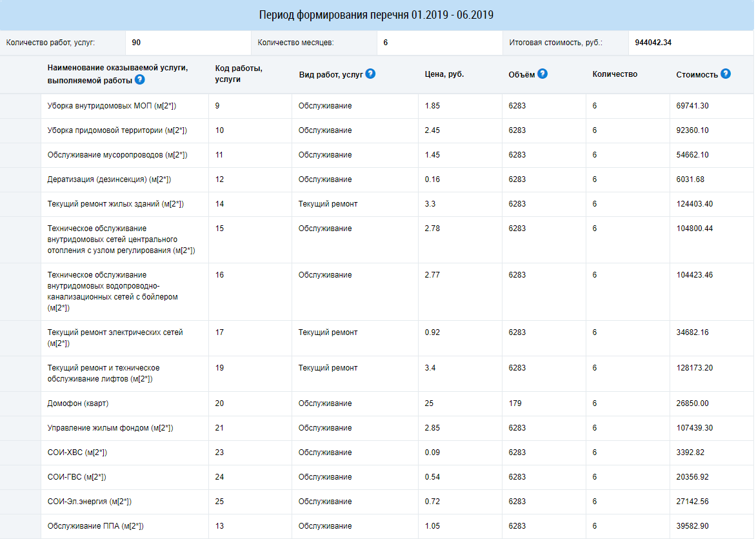Image resolution: width=756 pixels, height=539 pixels.
Task: Click Текущий ремонт type in code 17 row
Action: (x=328, y=332)
